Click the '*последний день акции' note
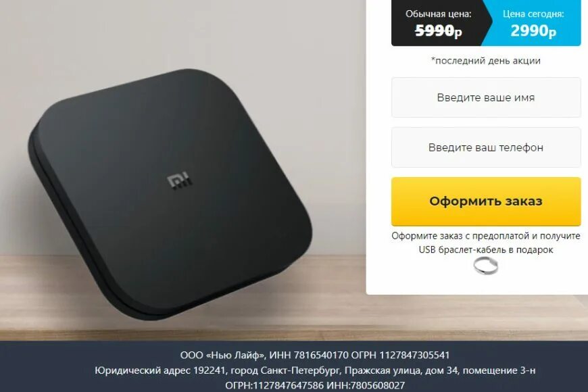The height and width of the screenshot is (392, 588). click(486, 61)
